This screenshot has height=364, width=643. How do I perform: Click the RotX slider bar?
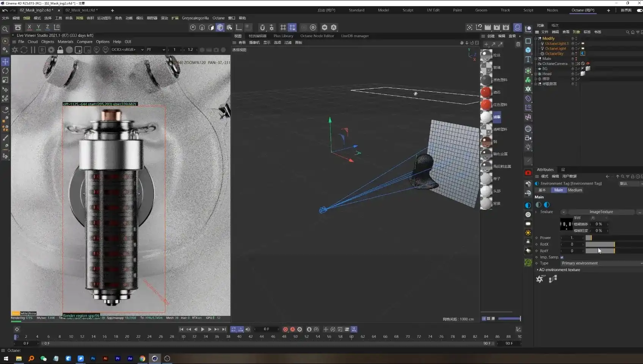[600, 245]
